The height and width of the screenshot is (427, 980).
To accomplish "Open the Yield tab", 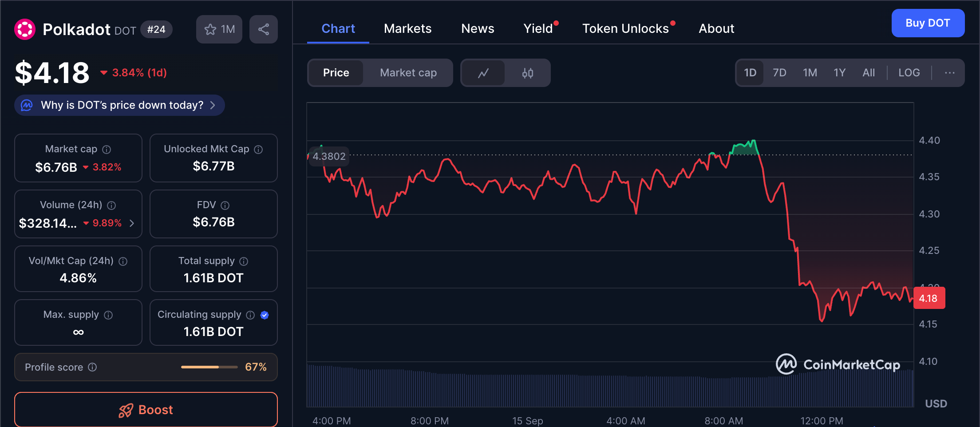I will click(x=538, y=28).
